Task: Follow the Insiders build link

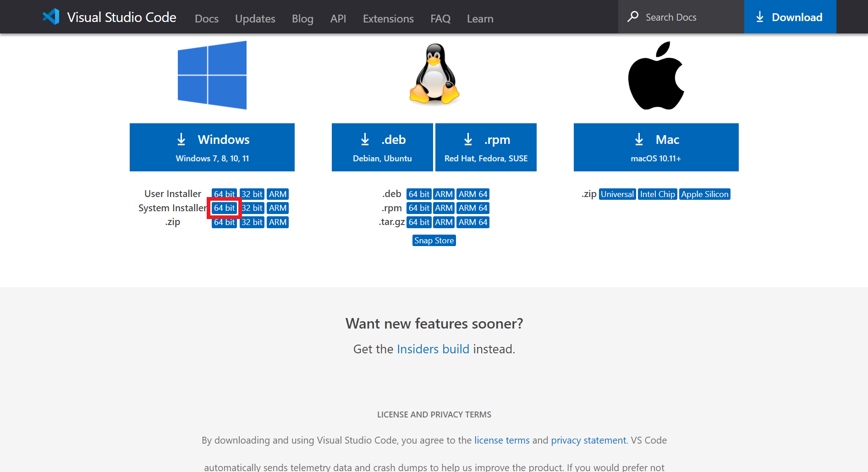Action: click(433, 349)
